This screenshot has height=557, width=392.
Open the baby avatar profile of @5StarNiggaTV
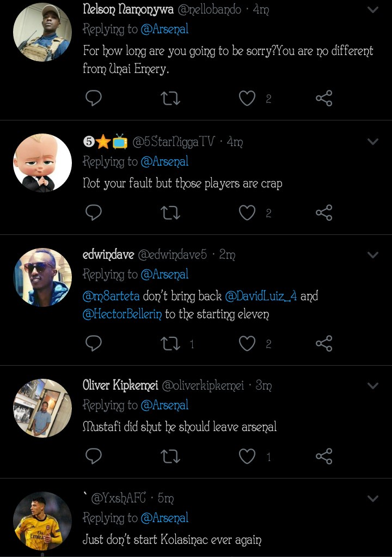pos(42,163)
